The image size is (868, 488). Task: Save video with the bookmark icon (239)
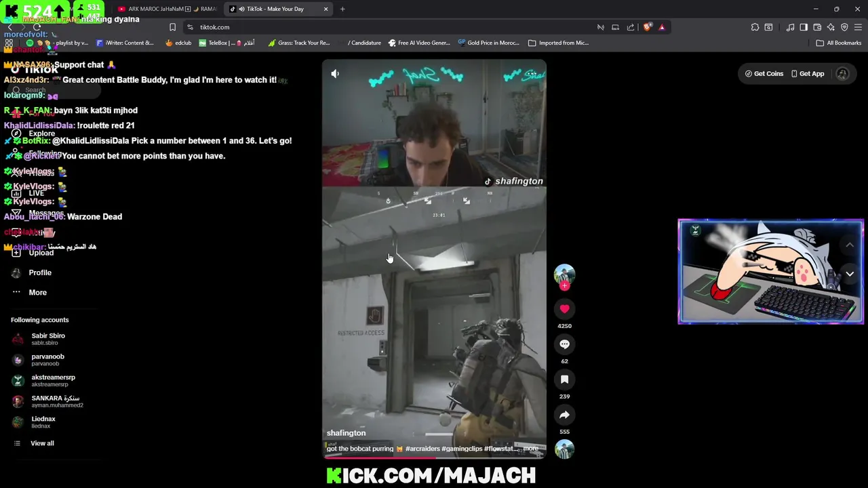564,380
